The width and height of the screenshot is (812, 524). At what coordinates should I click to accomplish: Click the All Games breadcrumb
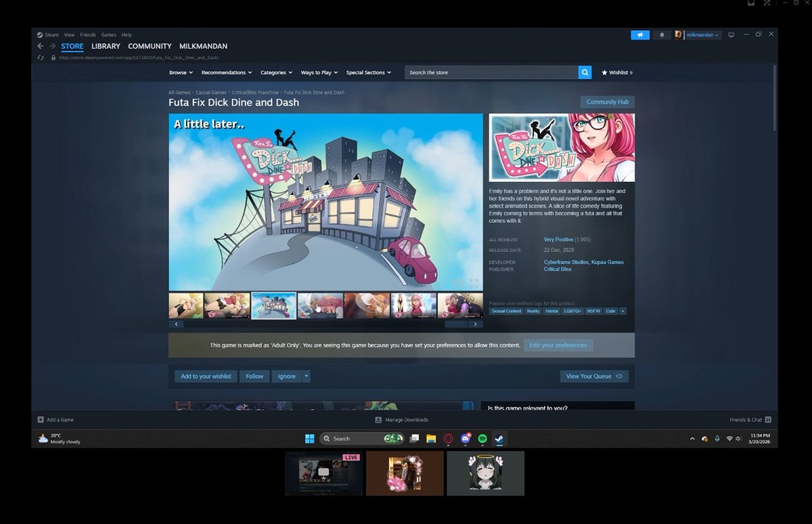point(179,92)
